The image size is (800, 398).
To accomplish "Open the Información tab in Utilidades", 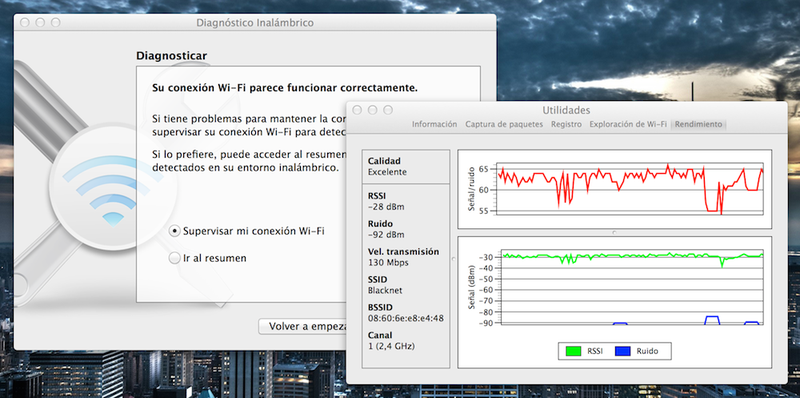I will (x=434, y=124).
